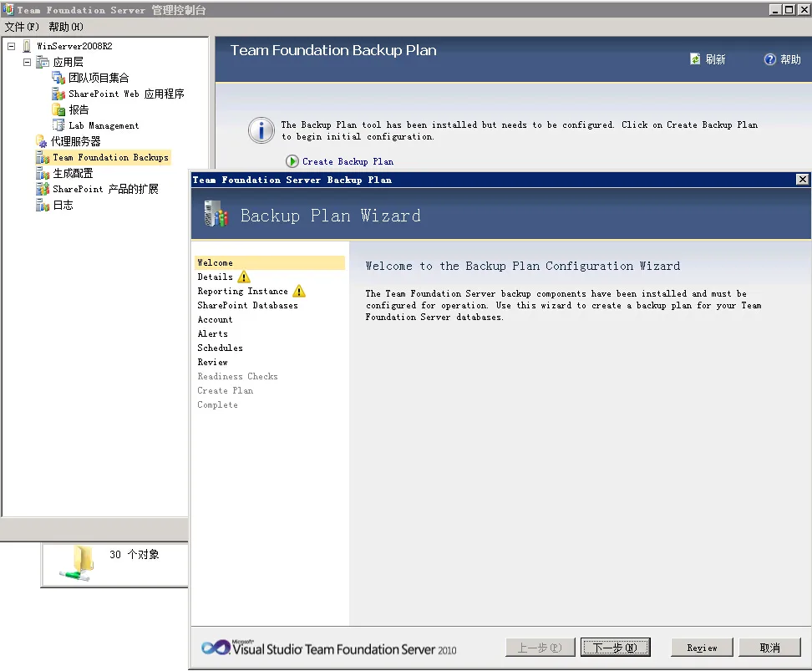Click the 帮助 link in the header
The width and height of the screenshot is (812, 671).
pos(791,59)
